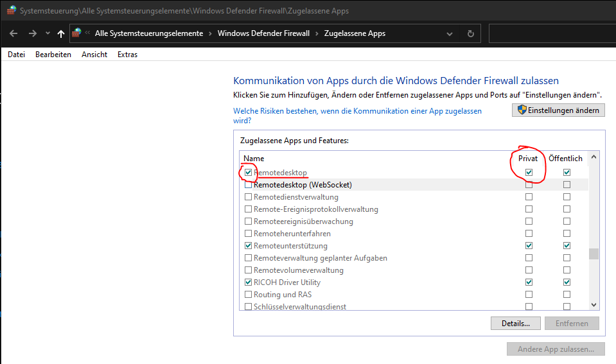Enable Remotedienstverwaltung checkbox
This screenshot has width=616, height=364.
pos(249,196)
